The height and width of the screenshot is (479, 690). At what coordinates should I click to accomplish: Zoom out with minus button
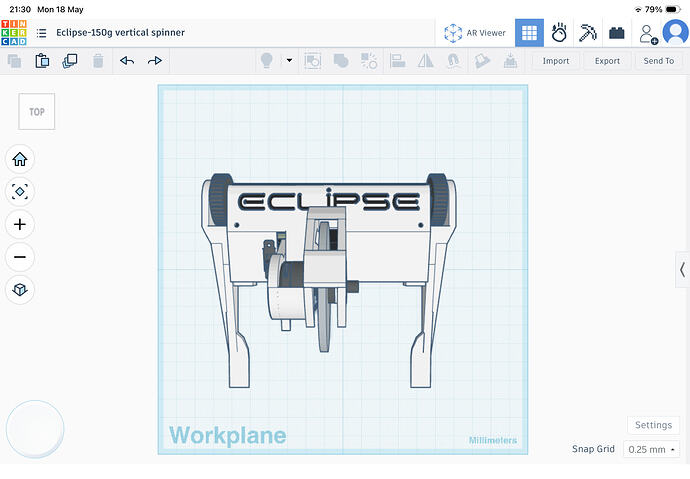coord(20,257)
